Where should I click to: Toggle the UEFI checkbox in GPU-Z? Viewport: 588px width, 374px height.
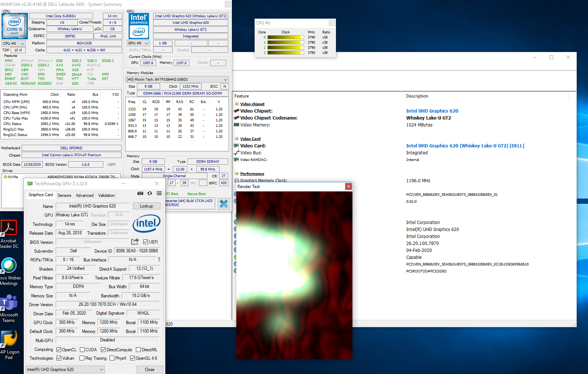point(145,242)
